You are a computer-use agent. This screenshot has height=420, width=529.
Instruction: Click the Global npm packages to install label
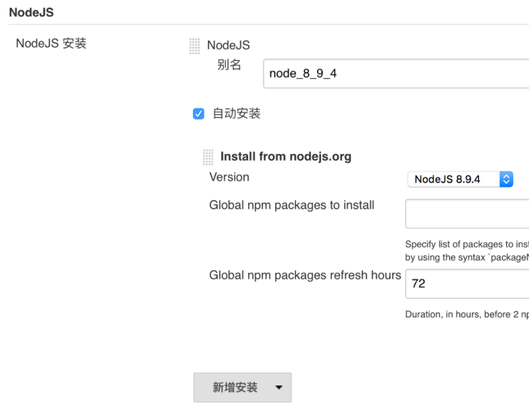[x=292, y=205]
